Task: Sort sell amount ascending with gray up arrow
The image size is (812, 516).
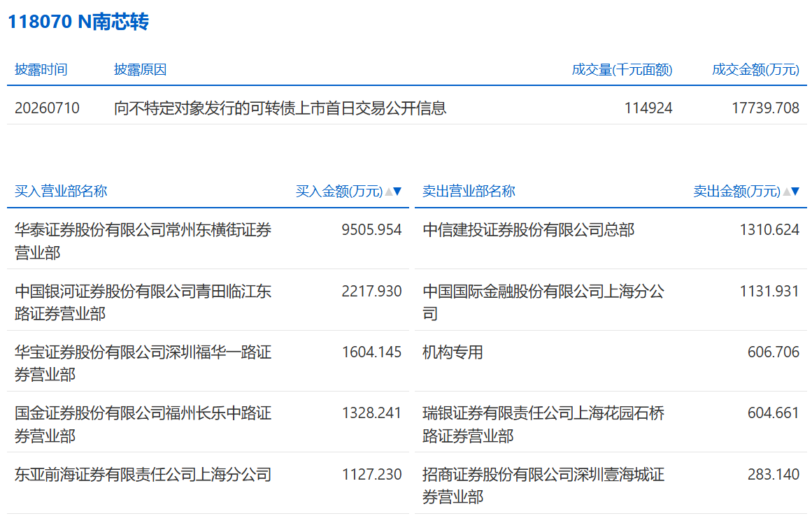Action: (x=786, y=192)
